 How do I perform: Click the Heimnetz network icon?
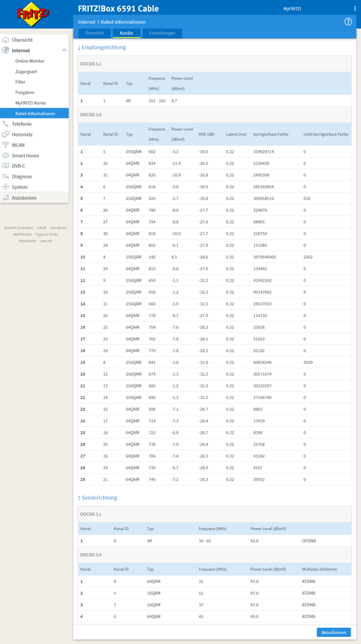[x=6, y=134]
